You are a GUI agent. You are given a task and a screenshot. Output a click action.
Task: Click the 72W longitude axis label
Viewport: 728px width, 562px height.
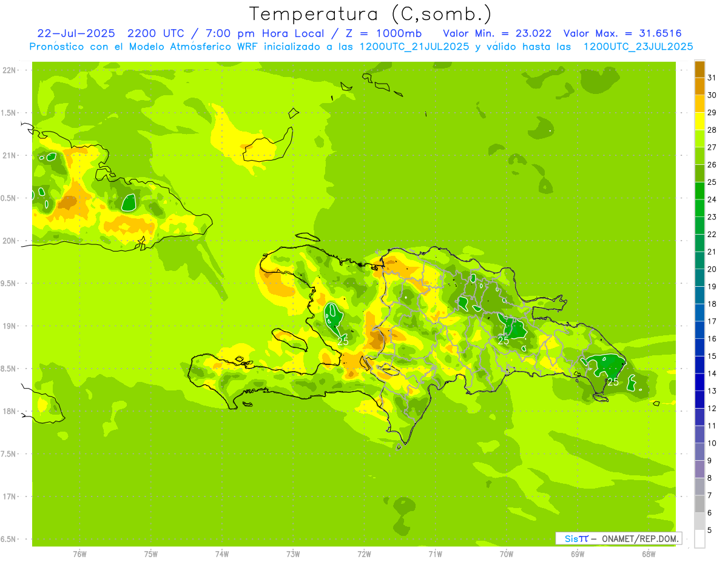click(x=364, y=554)
